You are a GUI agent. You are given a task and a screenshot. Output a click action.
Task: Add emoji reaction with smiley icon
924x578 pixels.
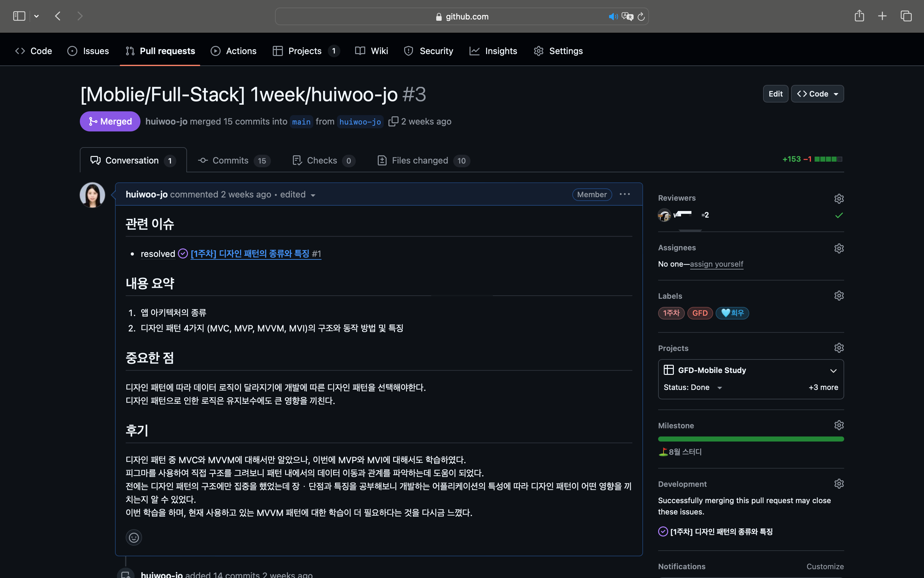(x=134, y=537)
